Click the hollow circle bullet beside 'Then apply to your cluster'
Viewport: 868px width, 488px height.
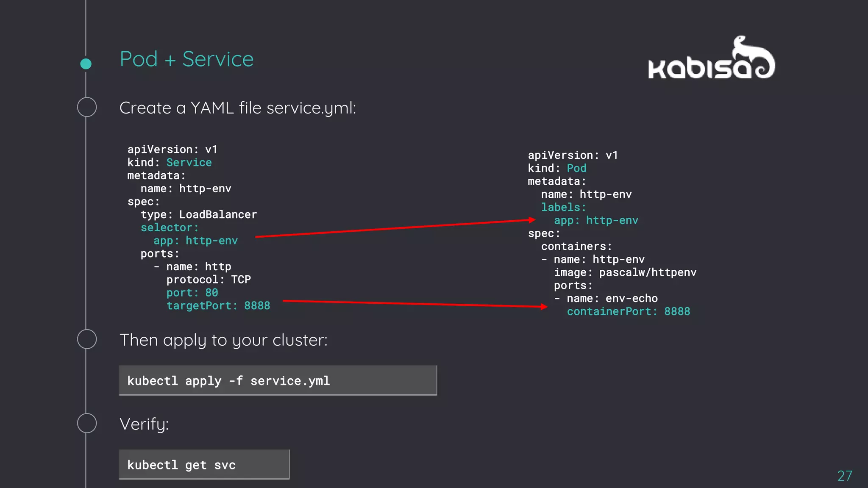pos(87,339)
